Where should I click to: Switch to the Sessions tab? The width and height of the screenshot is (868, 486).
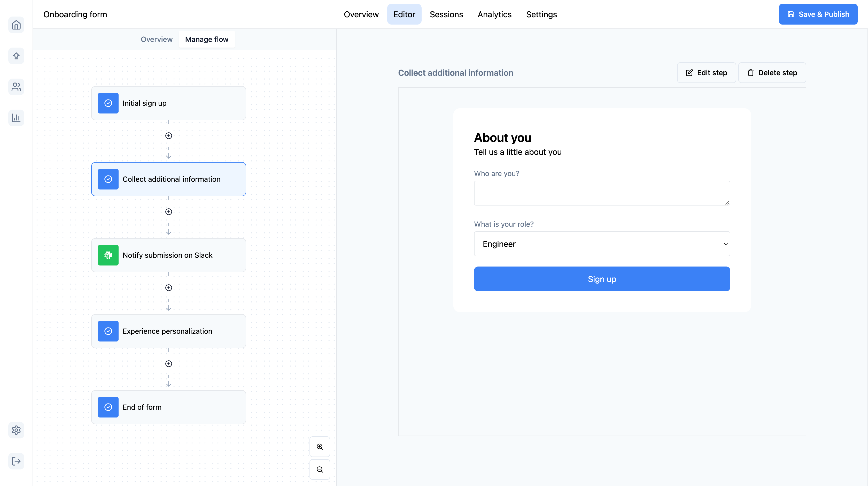(x=446, y=14)
